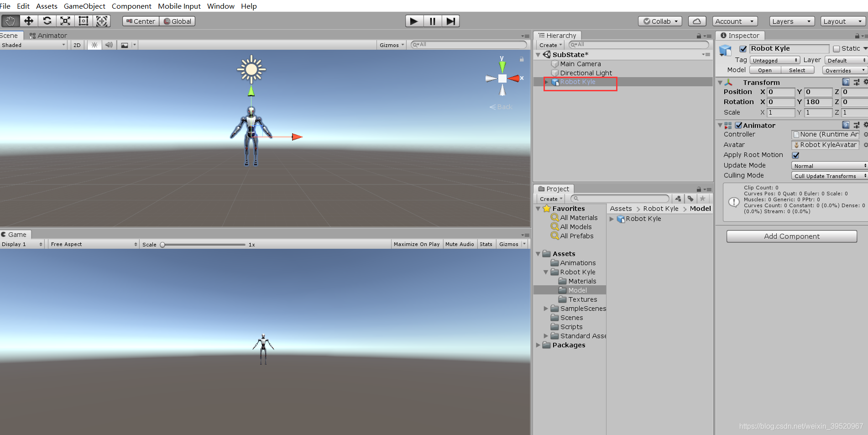
Task: Focus the Scene view search field
Action: pyautogui.click(x=469, y=45)
